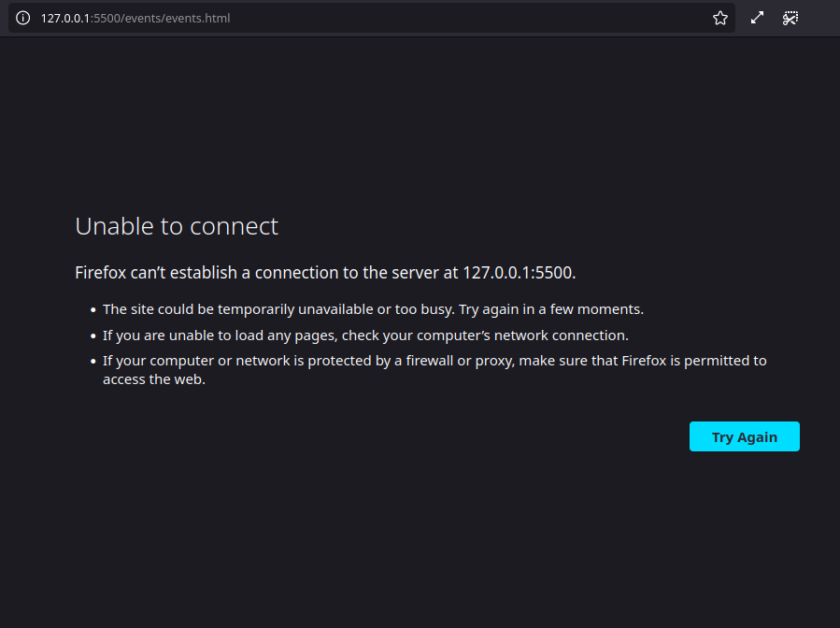Toggle fullscreen mode via the arrows control
Viewport: 840px width, 628px height.
point(756,17)
